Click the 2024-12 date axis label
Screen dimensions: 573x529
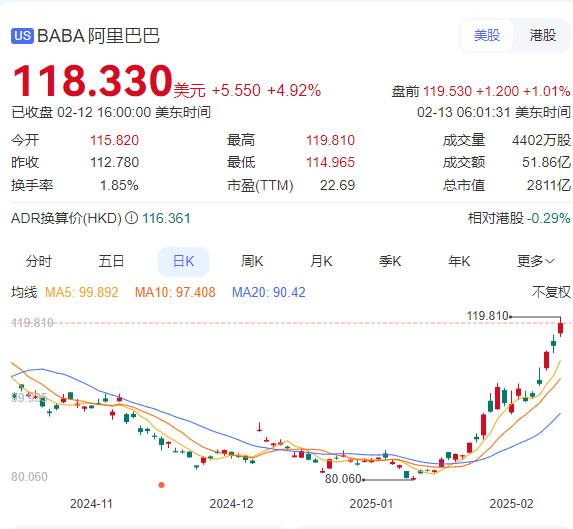click(231, 504)
